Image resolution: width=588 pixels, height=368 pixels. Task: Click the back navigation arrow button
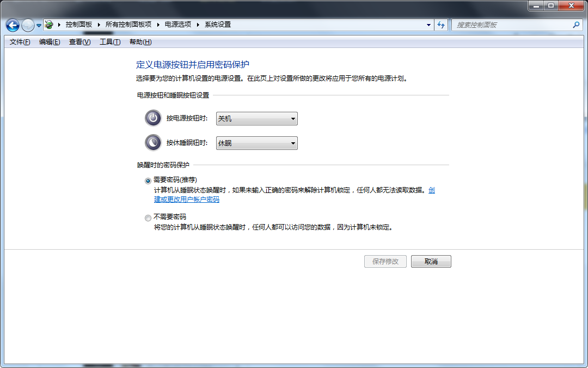[x=13, y=25]
